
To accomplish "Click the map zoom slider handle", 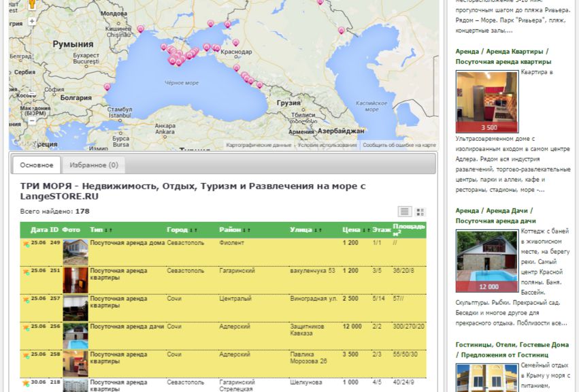I will tap(32, 95).
